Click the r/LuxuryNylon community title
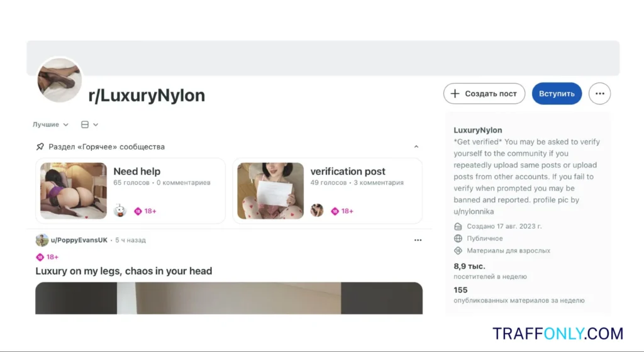This screenshot has width=644, height=352. [x=147, y=96]
